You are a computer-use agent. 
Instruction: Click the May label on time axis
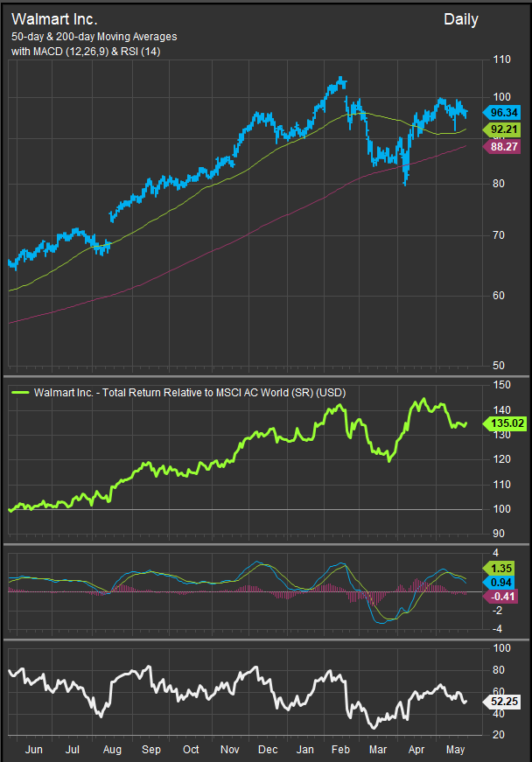(454, 750)
